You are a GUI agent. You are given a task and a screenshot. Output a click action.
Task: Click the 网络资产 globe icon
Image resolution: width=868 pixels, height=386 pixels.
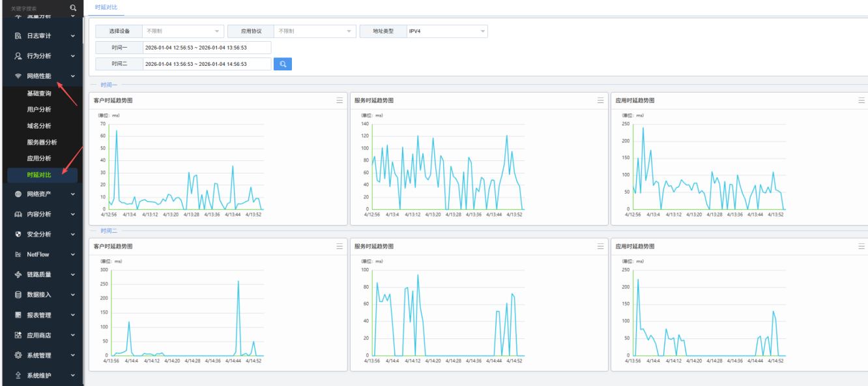pyautogui.click(x=18, y=194)
